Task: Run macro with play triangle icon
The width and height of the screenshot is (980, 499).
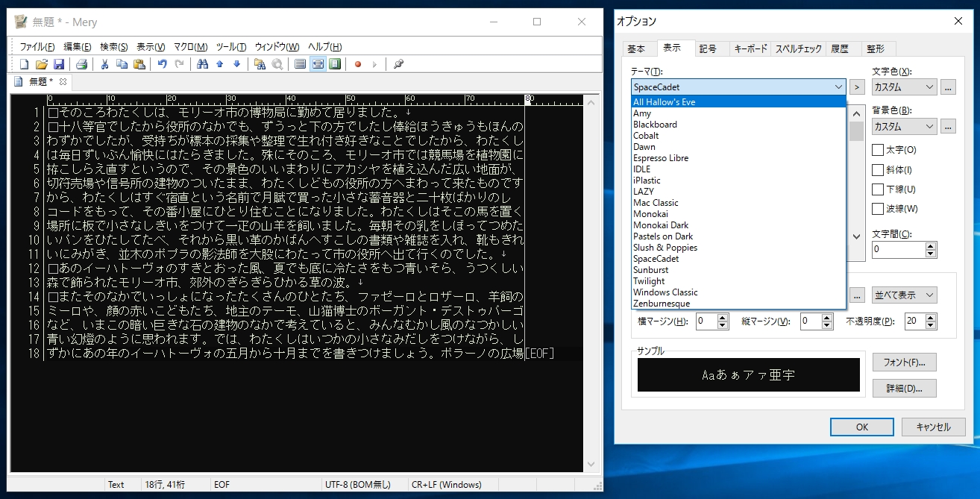Action: [375, 64]
